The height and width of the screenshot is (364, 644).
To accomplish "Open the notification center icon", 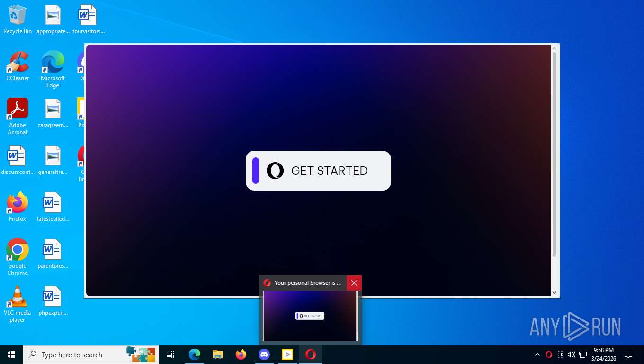I will [x=628, y=355].
